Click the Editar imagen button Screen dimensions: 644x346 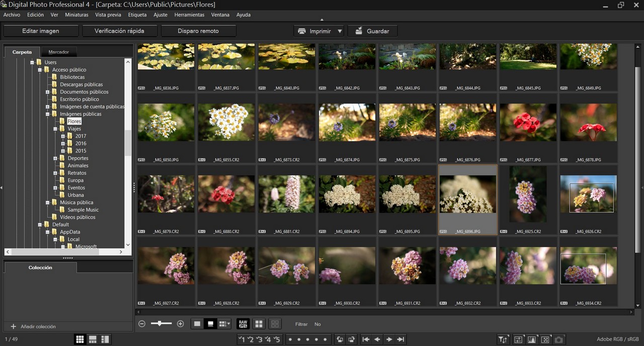pos(41,31)
